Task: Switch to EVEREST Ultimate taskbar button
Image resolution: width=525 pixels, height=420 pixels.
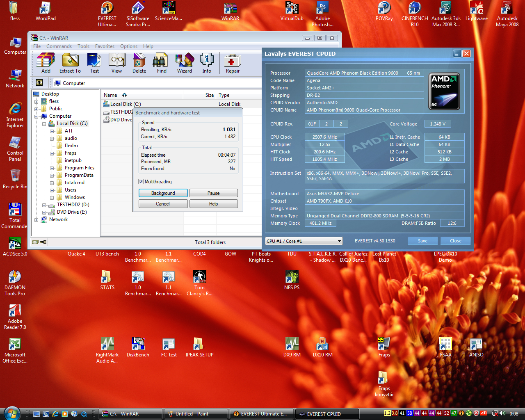Action: coord(261,414)
